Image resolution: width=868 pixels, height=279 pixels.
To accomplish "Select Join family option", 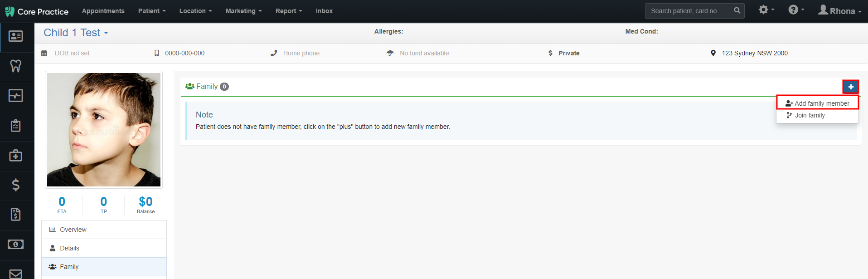I will coord(817,115).
